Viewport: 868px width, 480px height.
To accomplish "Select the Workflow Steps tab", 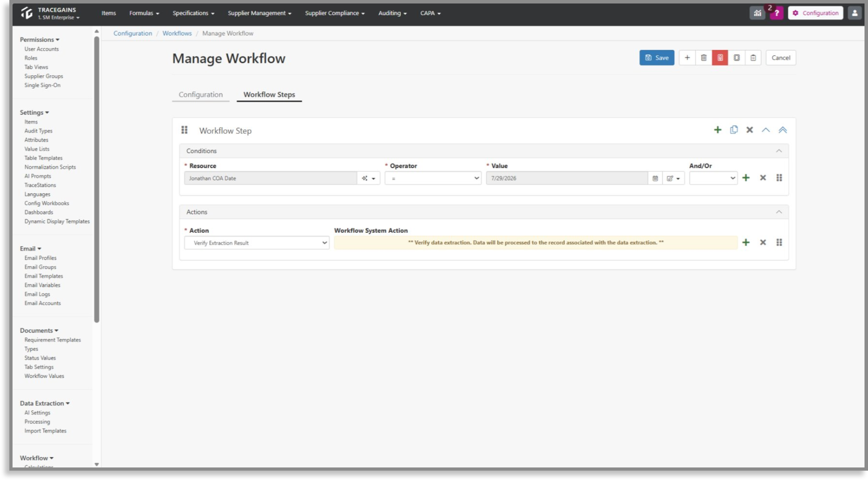I will pos(269,94).
